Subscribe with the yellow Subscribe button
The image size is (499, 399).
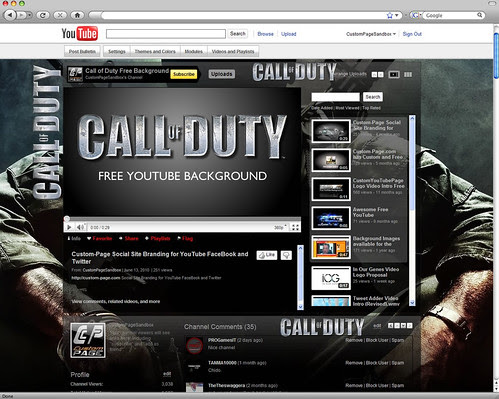click(x=184, y=74)
